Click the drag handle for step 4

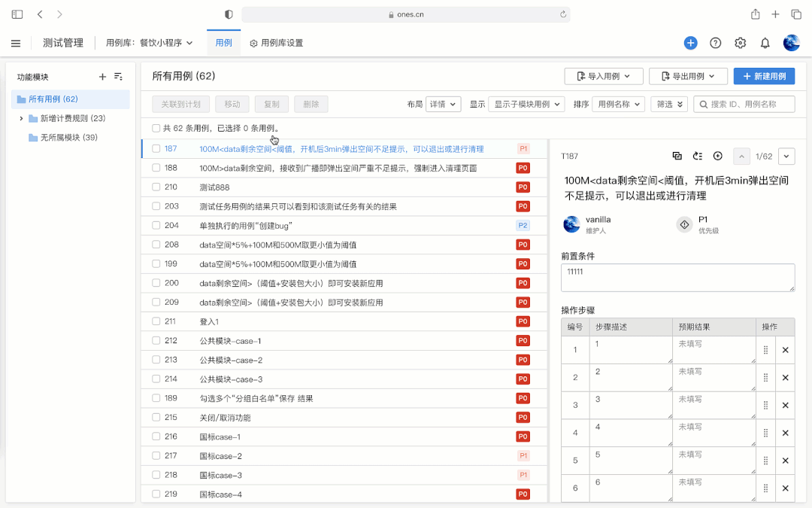point(765,433)
